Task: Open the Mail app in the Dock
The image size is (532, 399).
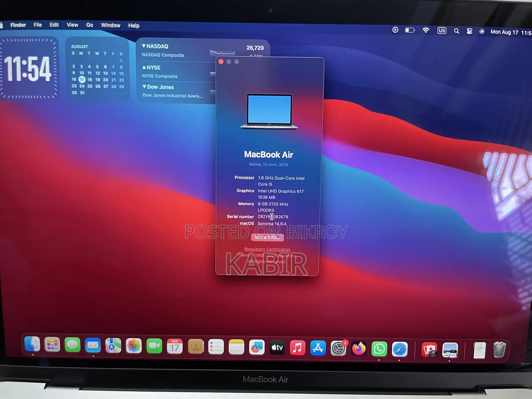Action: tap(93, 346)
